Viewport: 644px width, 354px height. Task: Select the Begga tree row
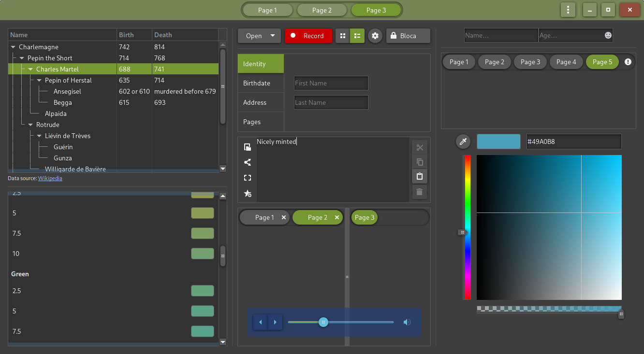pyautogui.click(x=113, y=102)
